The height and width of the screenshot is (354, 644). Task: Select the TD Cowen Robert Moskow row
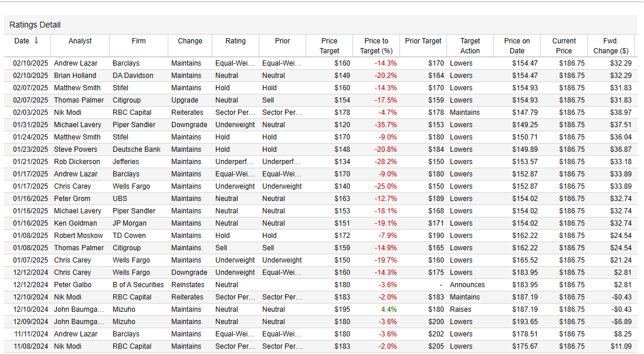(x=320, y=236)
